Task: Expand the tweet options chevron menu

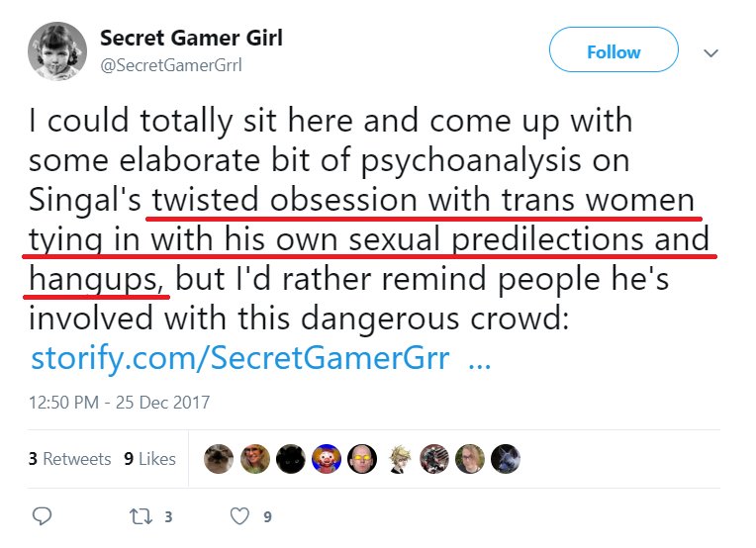Action: (x=710, y=52)
